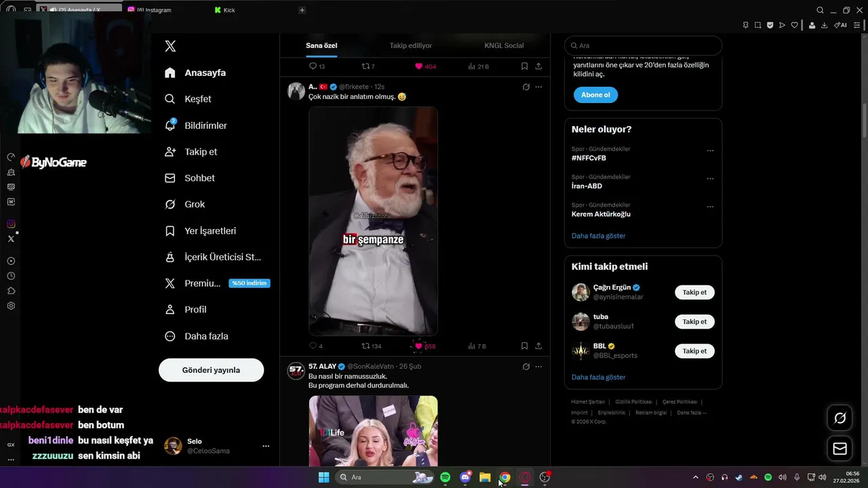The image size is (868, 488).
Task: Open Bildirimler notifications
Action: 195,125
